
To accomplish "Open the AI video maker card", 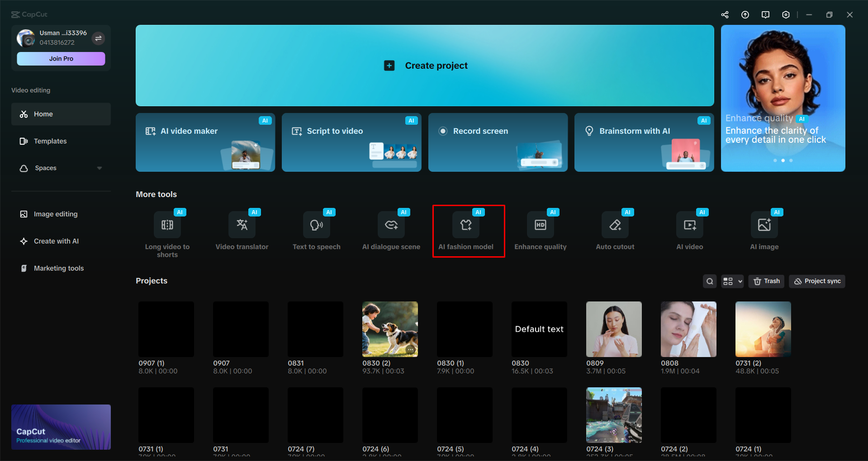I will point(205,142).
